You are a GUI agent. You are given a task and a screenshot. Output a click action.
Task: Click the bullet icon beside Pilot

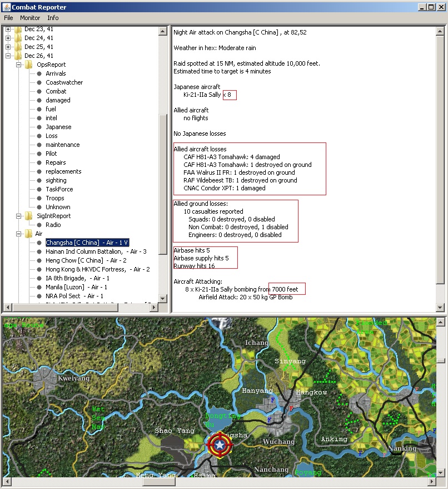39,154
